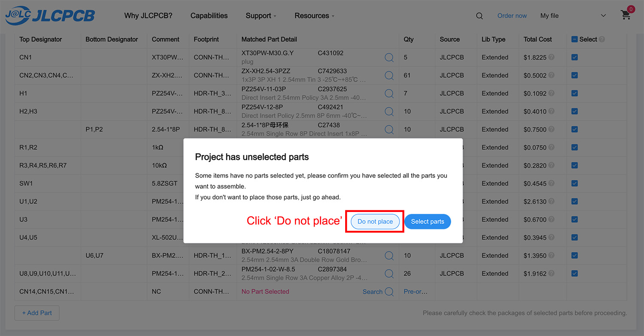Click the C7429633 part number
644x336 pixels.
(332, 71)
